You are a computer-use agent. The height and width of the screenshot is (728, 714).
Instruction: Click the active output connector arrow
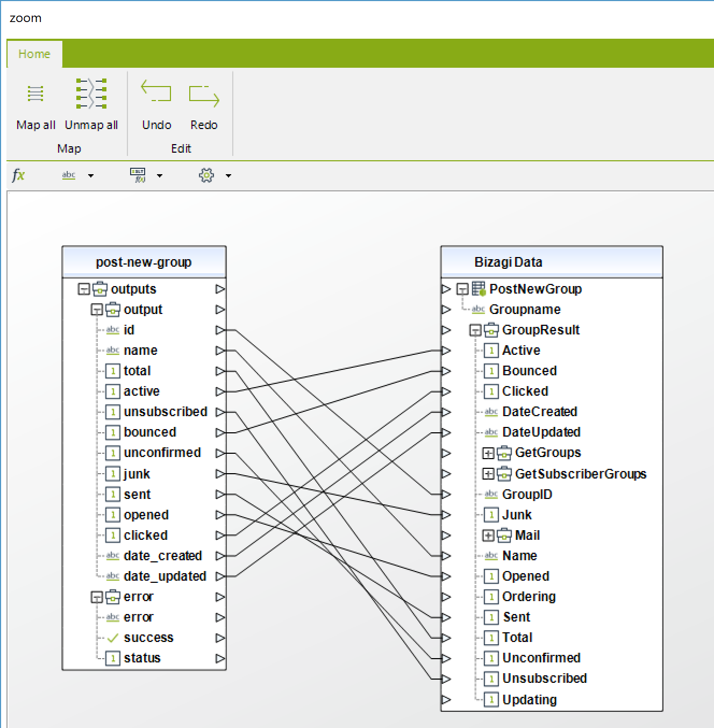click(x=220, y=391)
